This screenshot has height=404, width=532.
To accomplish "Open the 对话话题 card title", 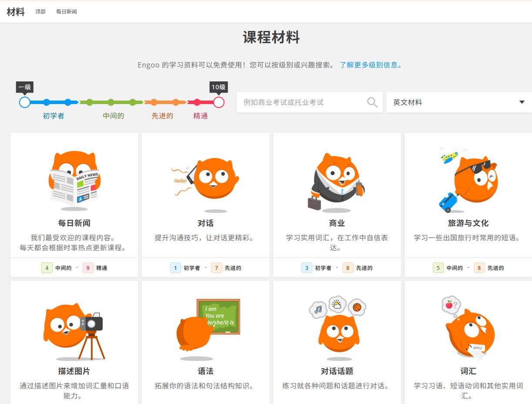I will pos(337,371).
